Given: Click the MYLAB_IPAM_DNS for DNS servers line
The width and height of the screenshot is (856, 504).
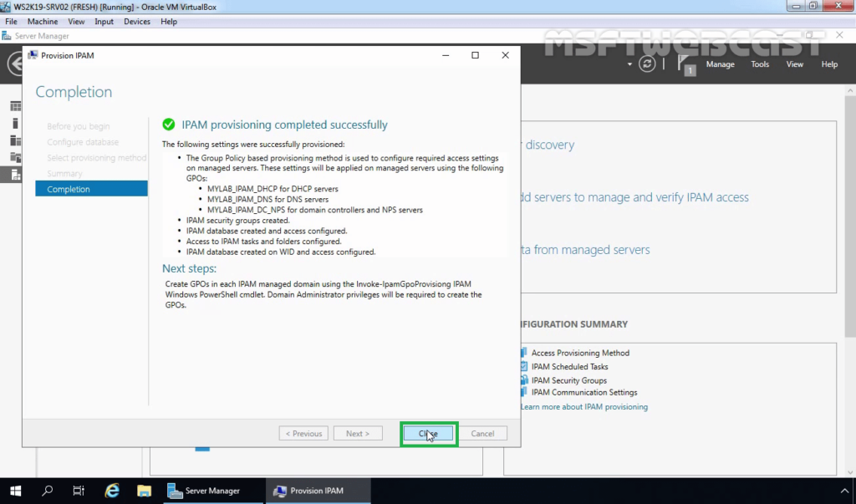Looking at the screenshot, I should (267, 199).
